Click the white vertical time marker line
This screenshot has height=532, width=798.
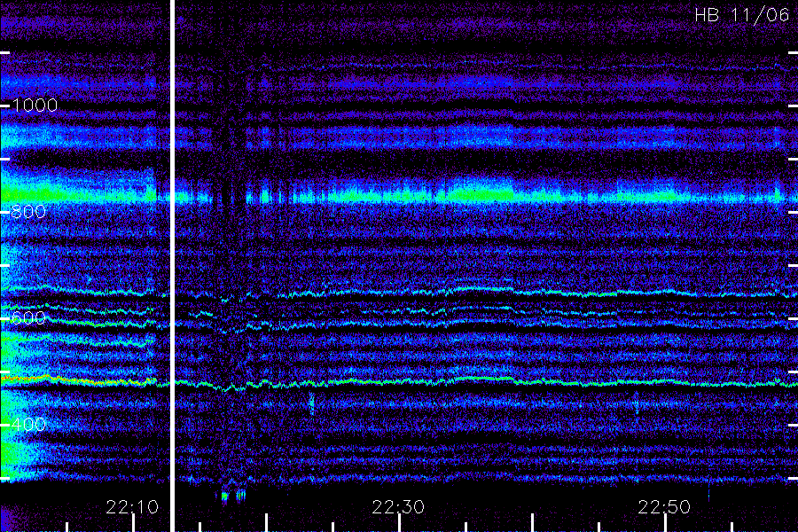(172, 266)
